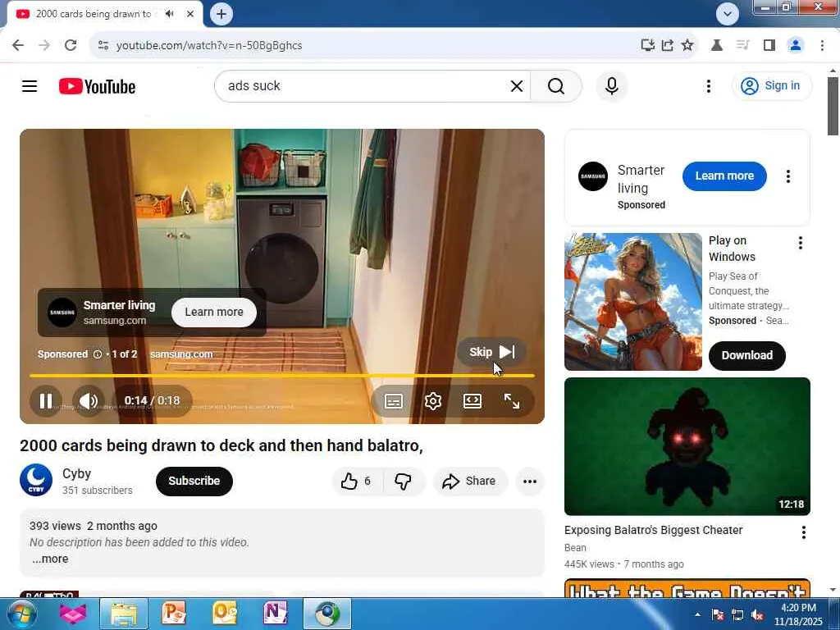Subscribe to the Cyby channel
The image size is (840, 630).
pos(194,481)
